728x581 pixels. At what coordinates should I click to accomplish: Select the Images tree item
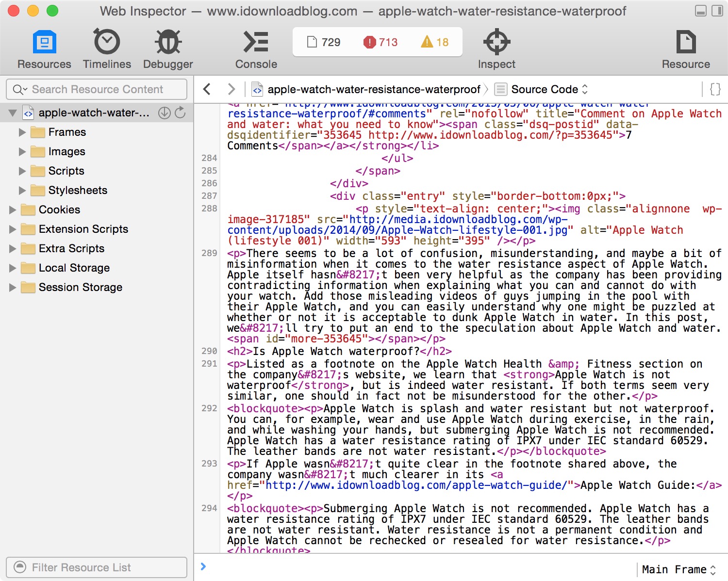coord(97,151)
